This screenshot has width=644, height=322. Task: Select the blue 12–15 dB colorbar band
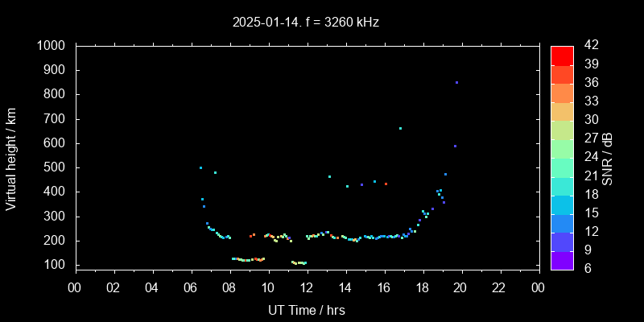tap(562, 222)
